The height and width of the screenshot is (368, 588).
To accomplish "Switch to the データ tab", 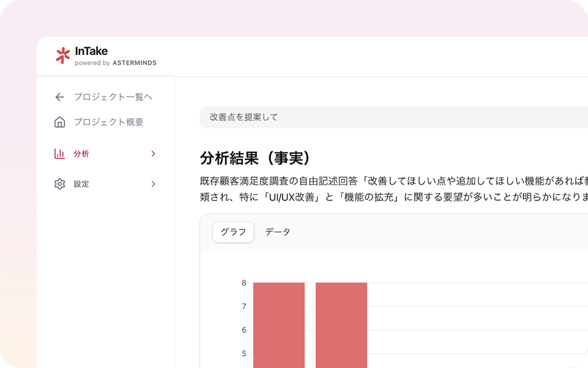I will tap(278, 232).
